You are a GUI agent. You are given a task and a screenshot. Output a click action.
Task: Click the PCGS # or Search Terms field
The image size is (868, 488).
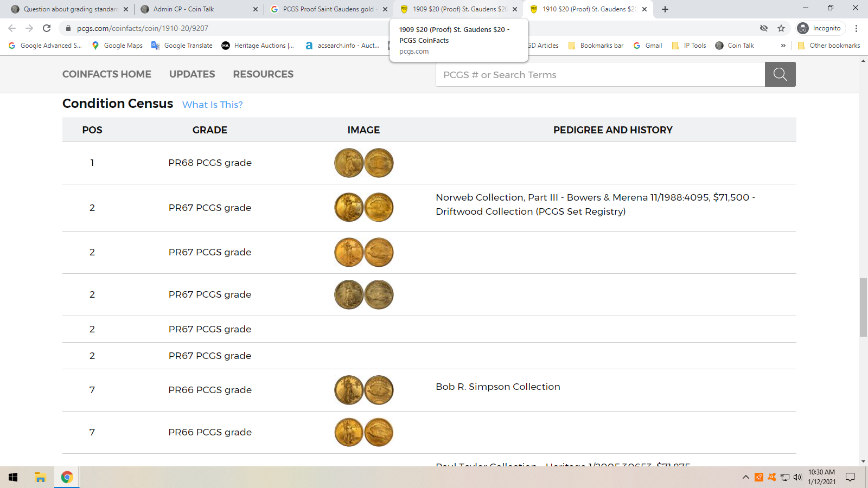coord(600,74)
